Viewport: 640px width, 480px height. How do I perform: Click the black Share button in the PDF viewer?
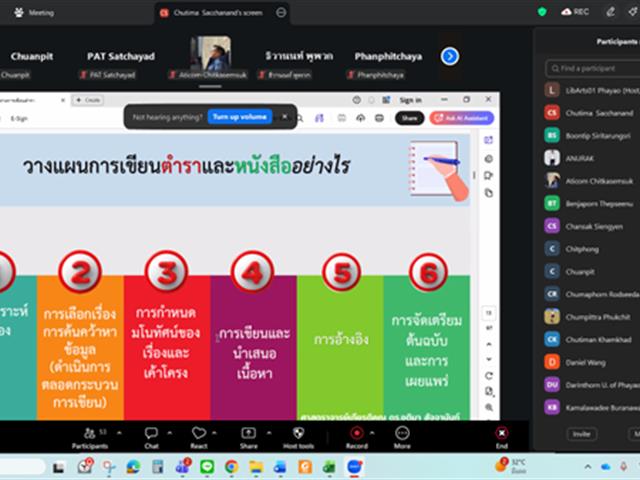[409, 118]
